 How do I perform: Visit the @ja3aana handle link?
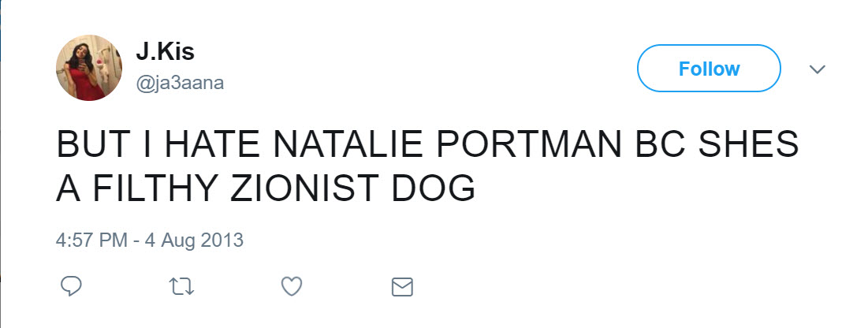tap(180, 83)
